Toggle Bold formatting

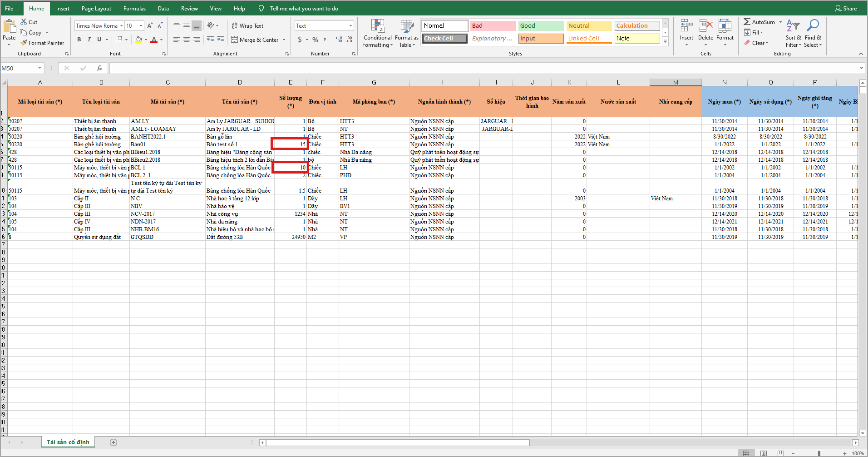79,40
